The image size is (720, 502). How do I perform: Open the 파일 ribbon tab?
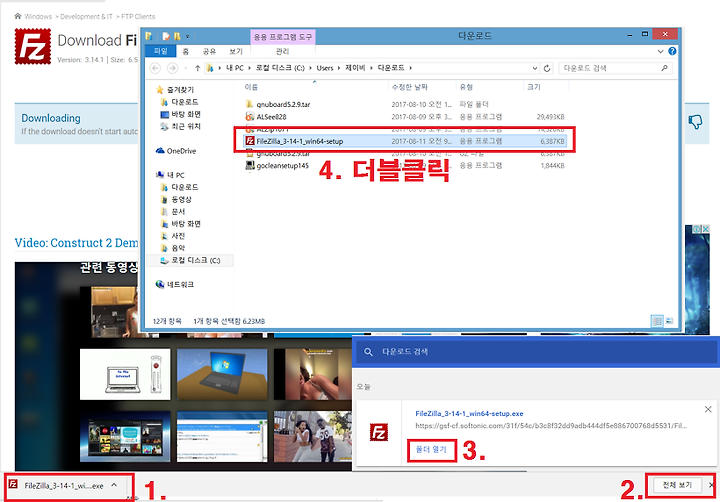click(x=160, y=51)
